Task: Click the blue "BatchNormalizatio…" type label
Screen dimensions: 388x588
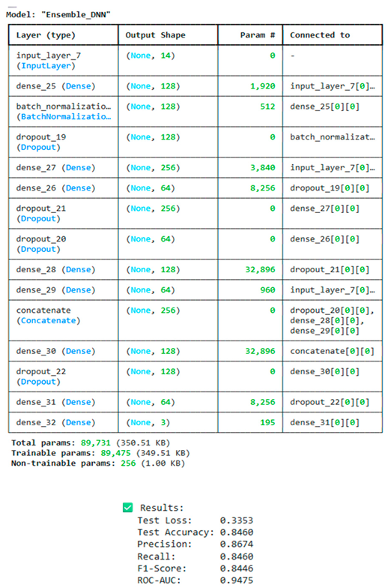Action: click(x=66, y=117)
